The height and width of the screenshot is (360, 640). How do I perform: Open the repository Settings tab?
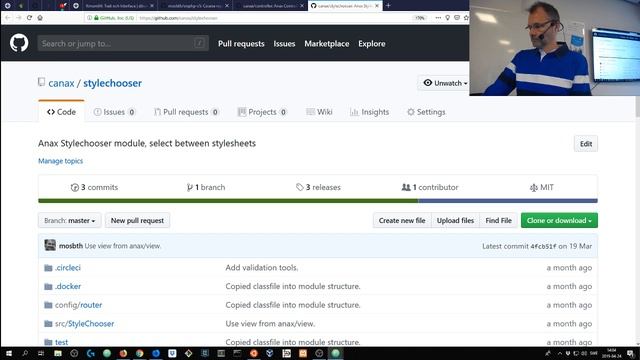pos(426,112)
